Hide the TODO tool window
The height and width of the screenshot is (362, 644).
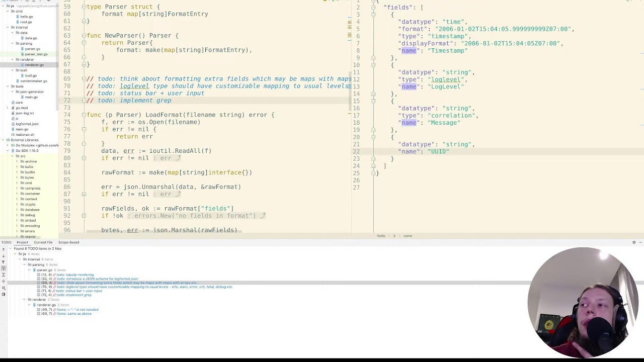click(640, 242)
